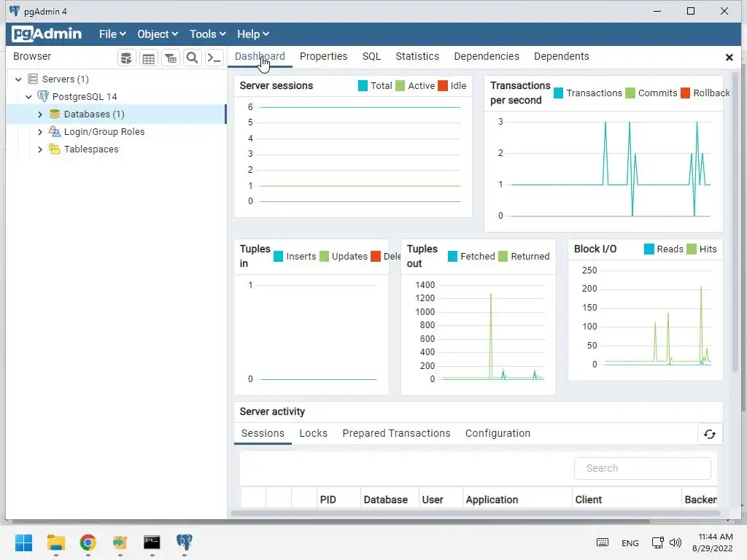Click the Database column header
Screen dimensions: 747x560
pos(390,499)
